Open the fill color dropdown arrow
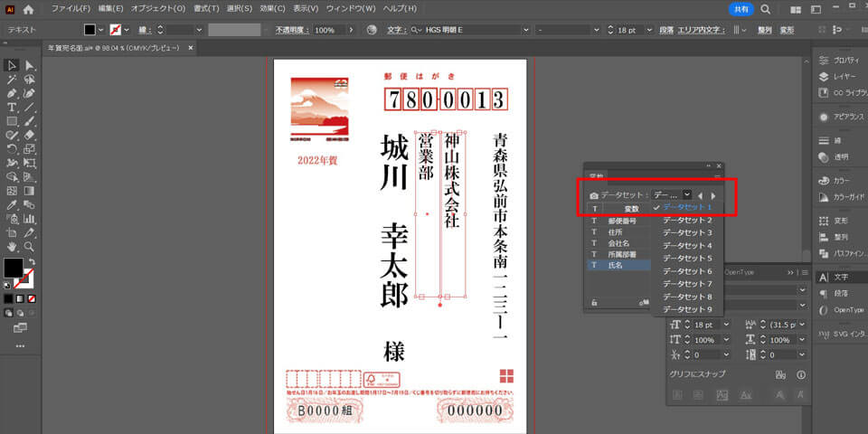Screen dimensions: 868x434 pyautogui.click(x=100, y=30)
